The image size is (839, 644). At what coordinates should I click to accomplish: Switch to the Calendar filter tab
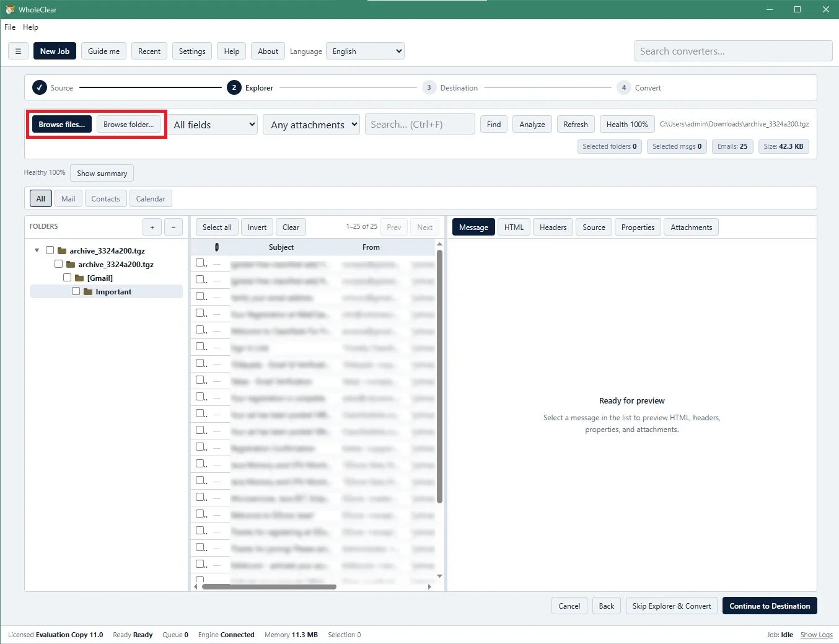(151, 199)
